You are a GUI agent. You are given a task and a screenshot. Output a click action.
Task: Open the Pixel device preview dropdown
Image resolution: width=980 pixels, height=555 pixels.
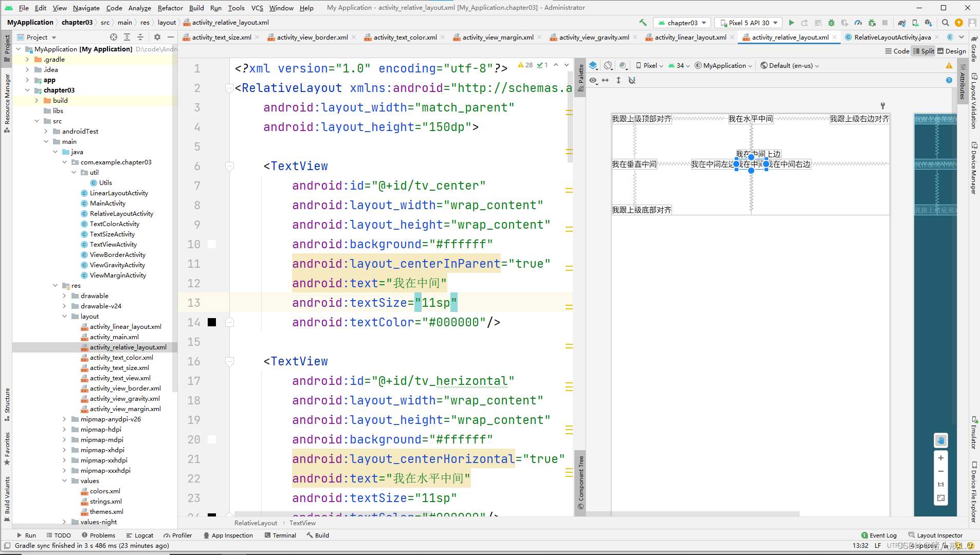pos(650,65)
